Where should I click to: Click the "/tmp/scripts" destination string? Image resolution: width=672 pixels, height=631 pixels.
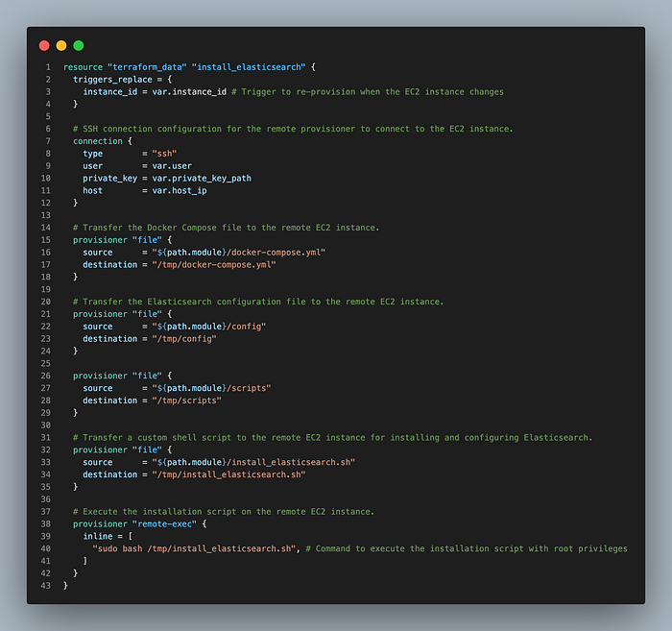click(187, 400)
